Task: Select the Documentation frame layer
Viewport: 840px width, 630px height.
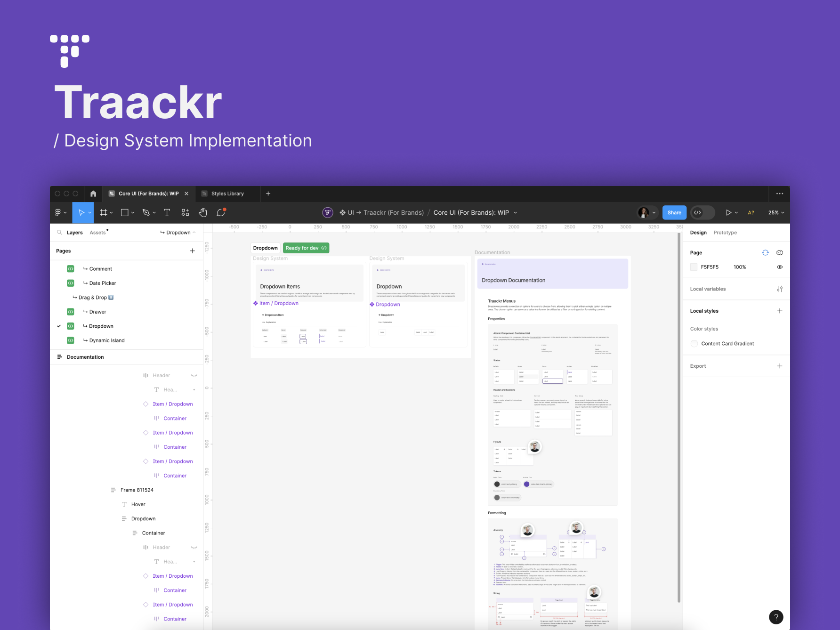Action: [85, 357]
